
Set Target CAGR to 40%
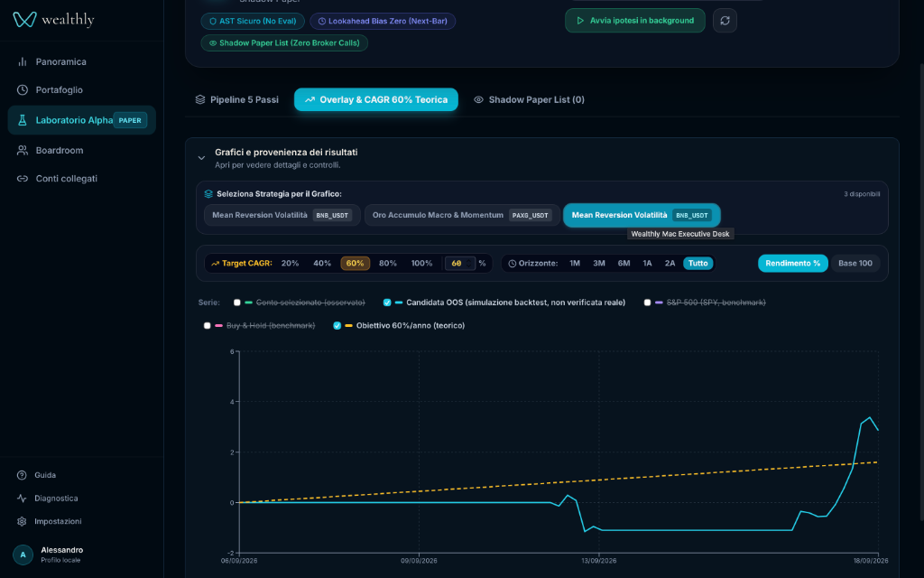tap(322, 263)
